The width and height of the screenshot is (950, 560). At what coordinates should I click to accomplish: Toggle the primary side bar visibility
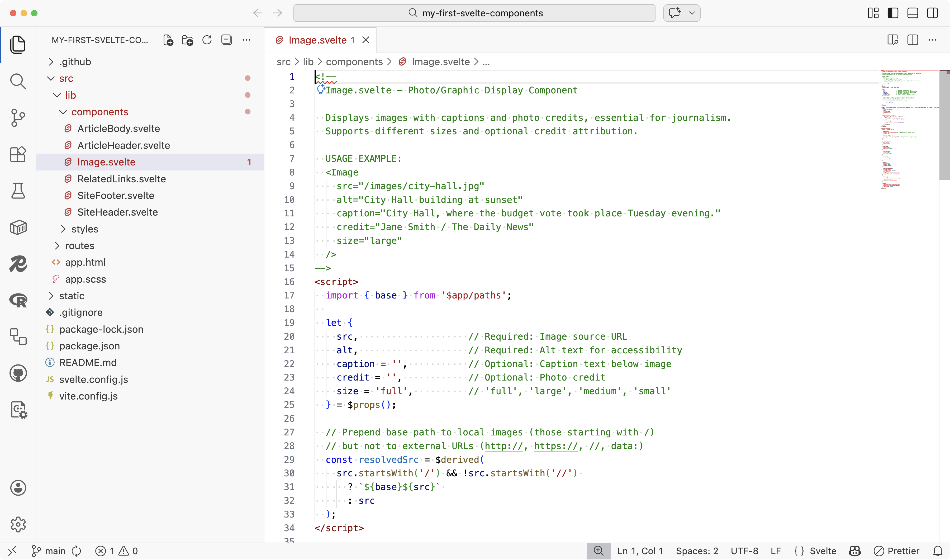(893, 13)
